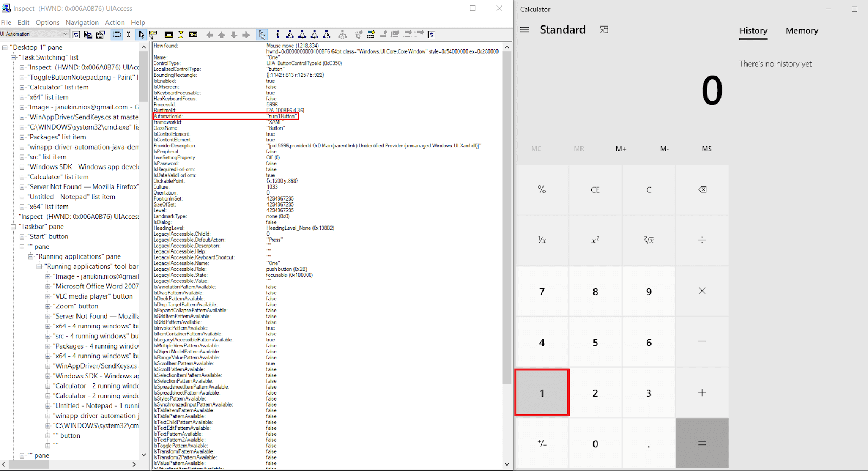
Task: Select the "ToggleButtonNotepad.png - Paint" tree item
Action: [83, 78]
